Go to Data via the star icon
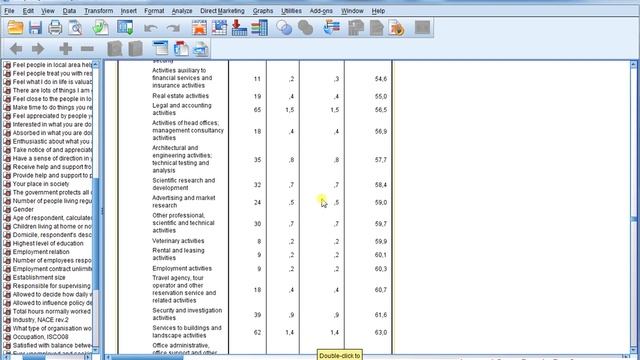 coord(199,28)
